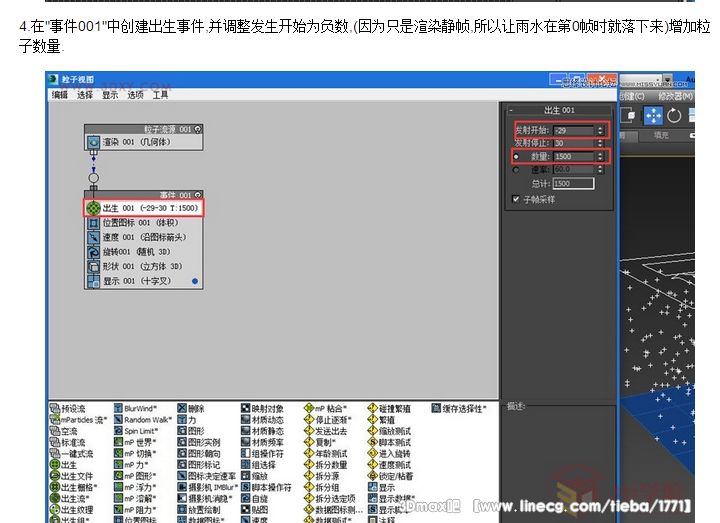Image resolution: width=720 pixels, height=523 pixels.
Task: Pick the 预设流 item in the depot
Action: pyautogui.click(x=68, y=409)
